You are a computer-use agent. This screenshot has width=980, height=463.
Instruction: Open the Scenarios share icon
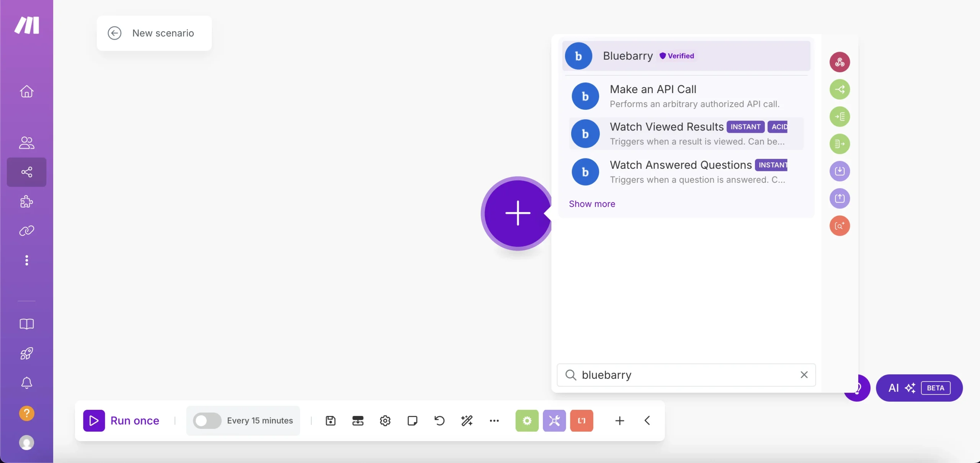click(x=27, y=172)
